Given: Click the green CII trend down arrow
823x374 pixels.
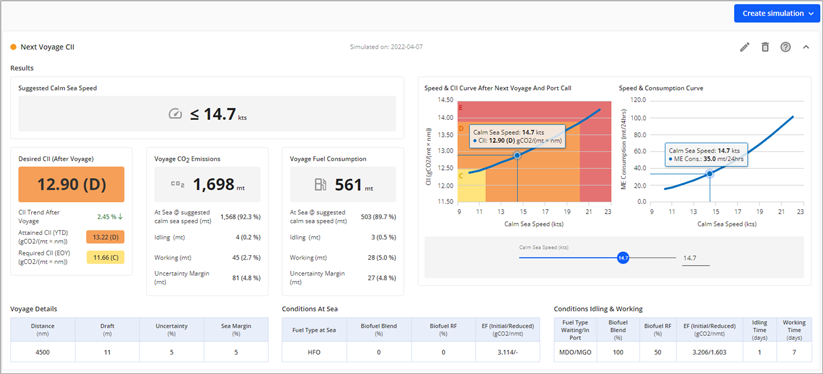Looking at the screenshot, I should (x=122, y=216).
